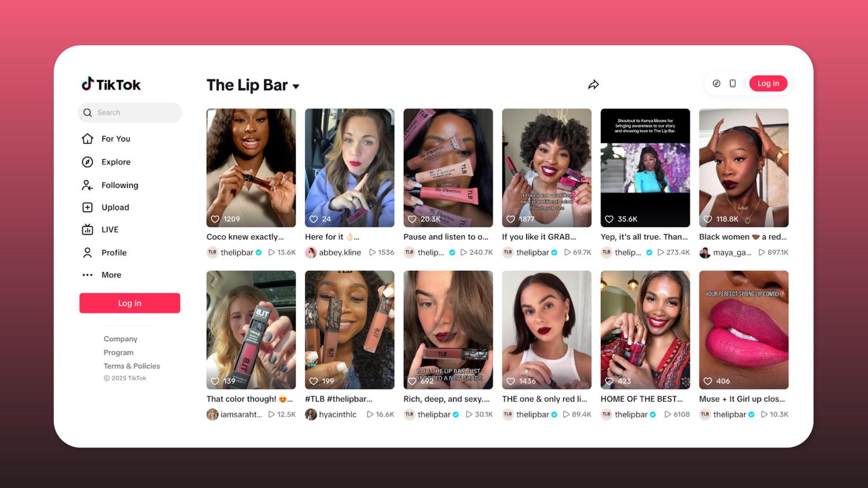Open the Explore compass in sidebar

[87, 162]
